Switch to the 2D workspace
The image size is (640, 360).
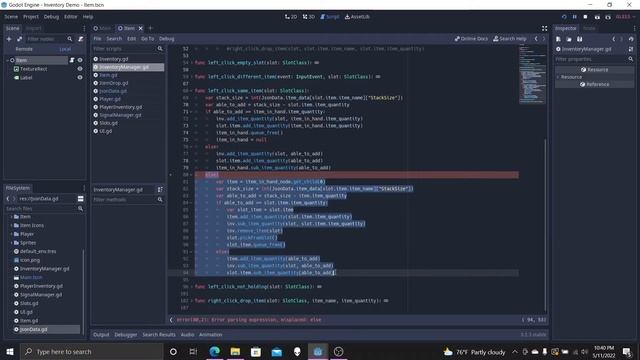[291, 17]
